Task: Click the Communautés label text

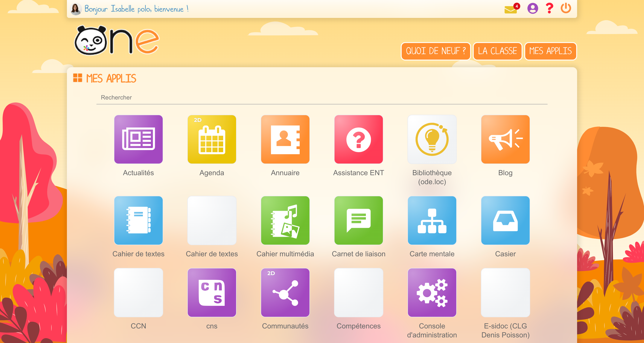Action: pyautogui.click(x=285, y=326)
